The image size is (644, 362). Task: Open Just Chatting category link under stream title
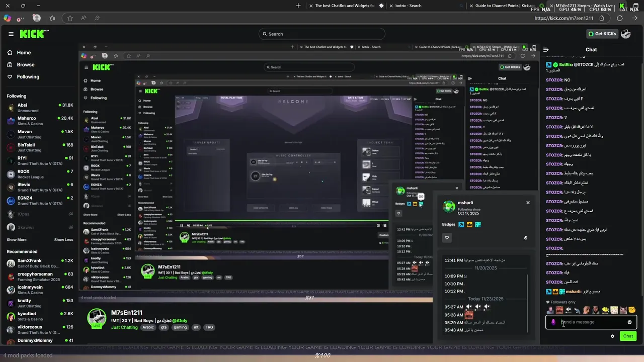[x=124, y=327]
